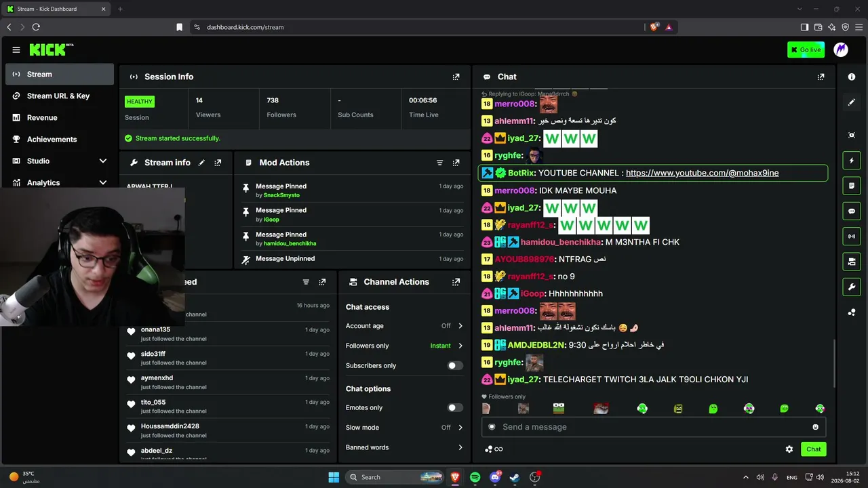Click the lightning bolt icon in the right sidebar
Image resolution: width=868 pixels, height=488 pixels.
click(852, 161)
